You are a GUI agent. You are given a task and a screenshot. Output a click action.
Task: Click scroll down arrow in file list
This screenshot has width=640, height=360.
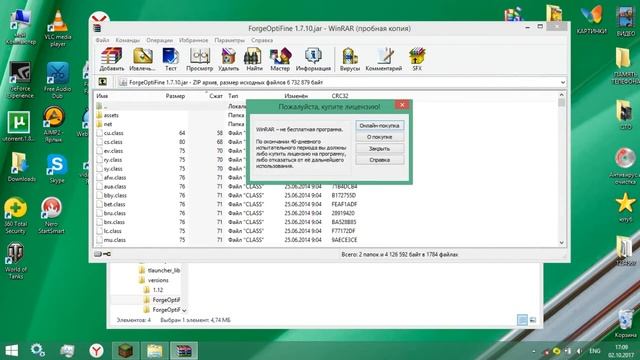[562, 242]
